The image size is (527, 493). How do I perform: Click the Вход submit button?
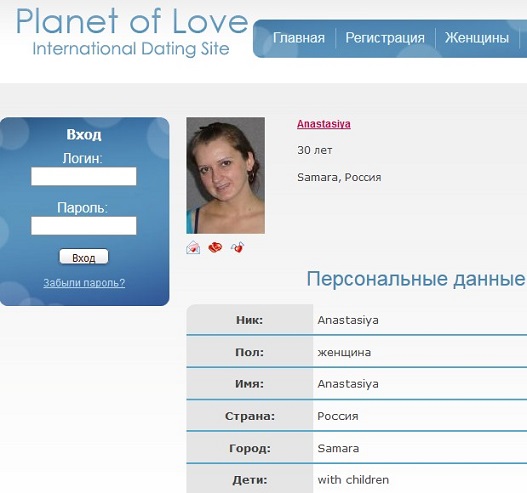[84, 257]
